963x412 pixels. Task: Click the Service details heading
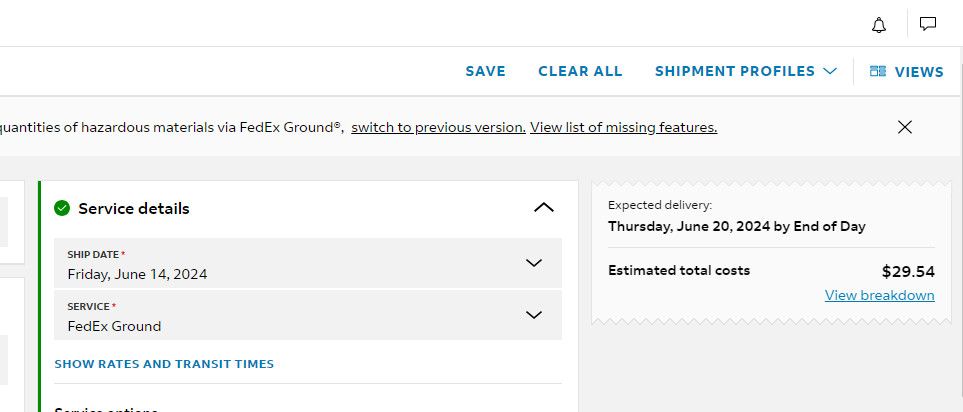(x=134, y=209)
